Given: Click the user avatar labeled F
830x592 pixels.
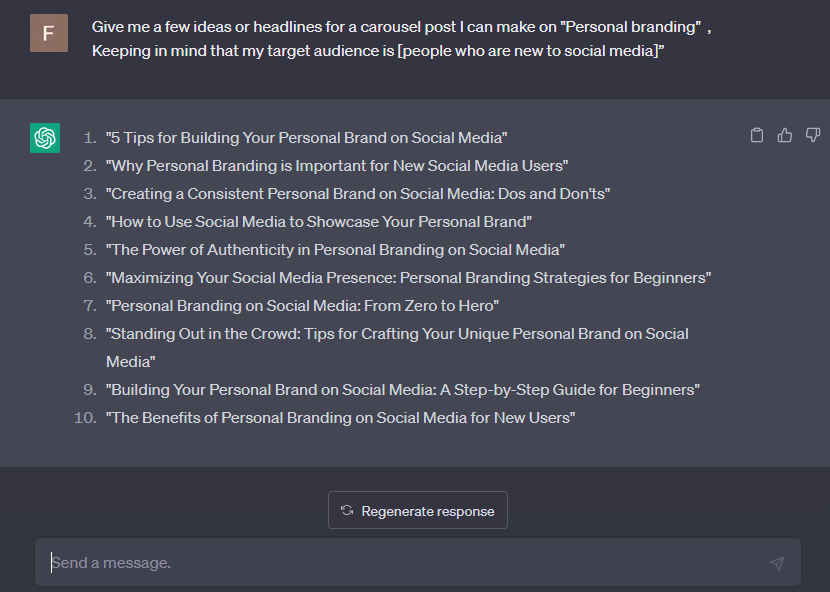Looking at the screenshot, I should 48,33.
